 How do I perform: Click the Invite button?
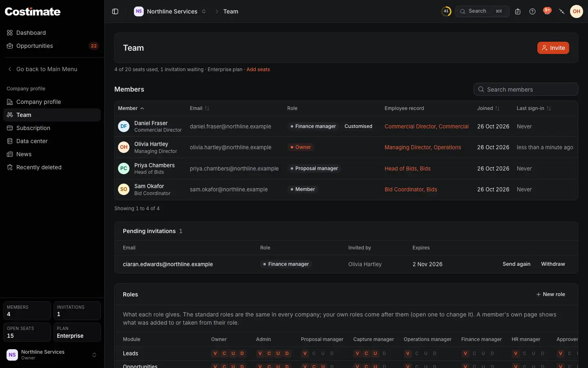[553, 48]
